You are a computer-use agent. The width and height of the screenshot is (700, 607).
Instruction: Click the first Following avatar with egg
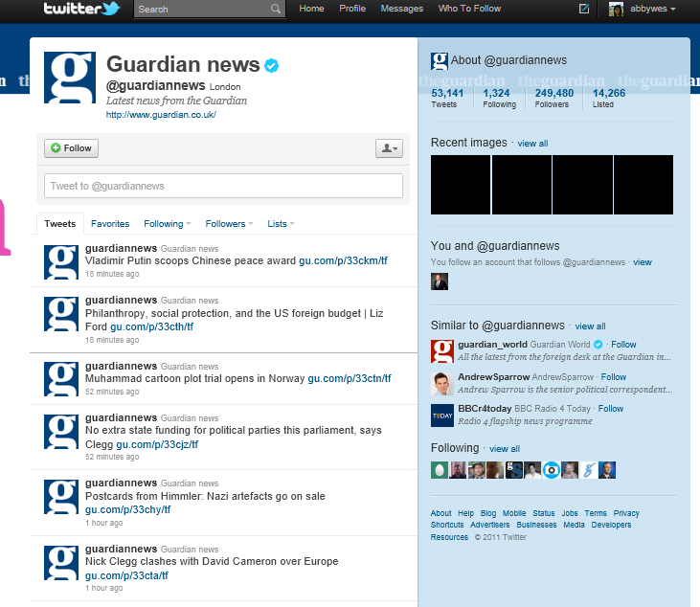[x=440, y=470]
